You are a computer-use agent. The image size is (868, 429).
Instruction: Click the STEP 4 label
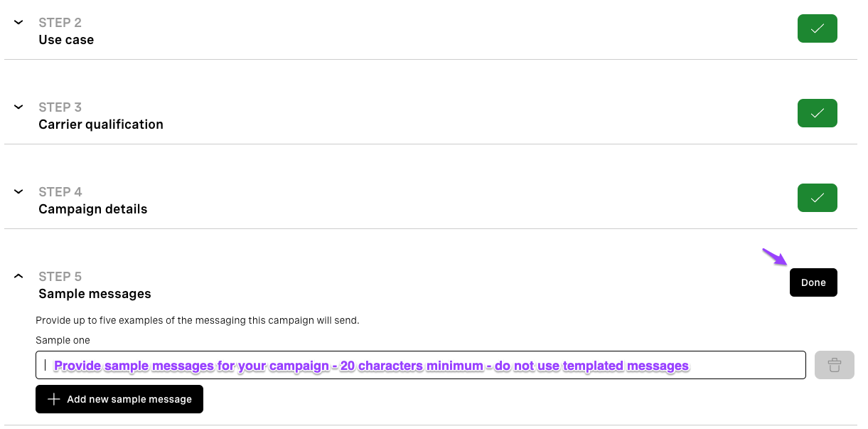click(60, 192)
